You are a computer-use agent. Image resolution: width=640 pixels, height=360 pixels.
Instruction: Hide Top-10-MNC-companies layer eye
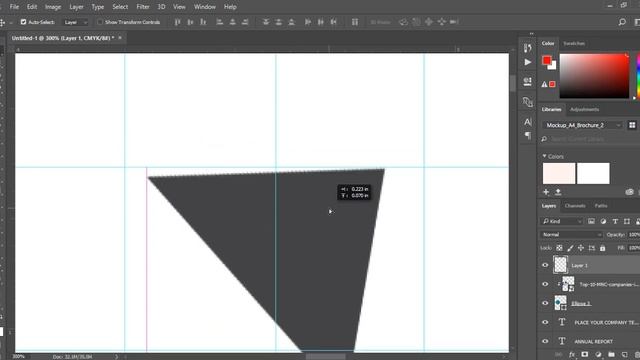click(545, 284)
